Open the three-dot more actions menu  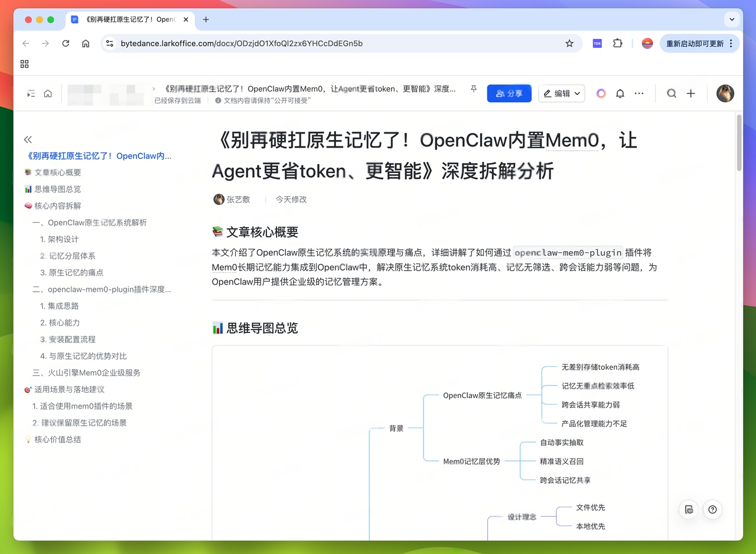pos(639,93)
